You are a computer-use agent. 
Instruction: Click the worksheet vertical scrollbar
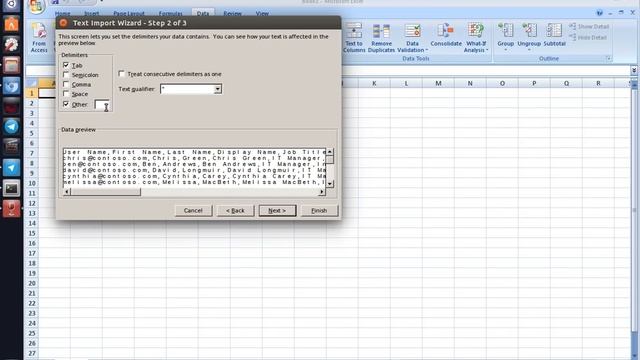click(634, 210)
